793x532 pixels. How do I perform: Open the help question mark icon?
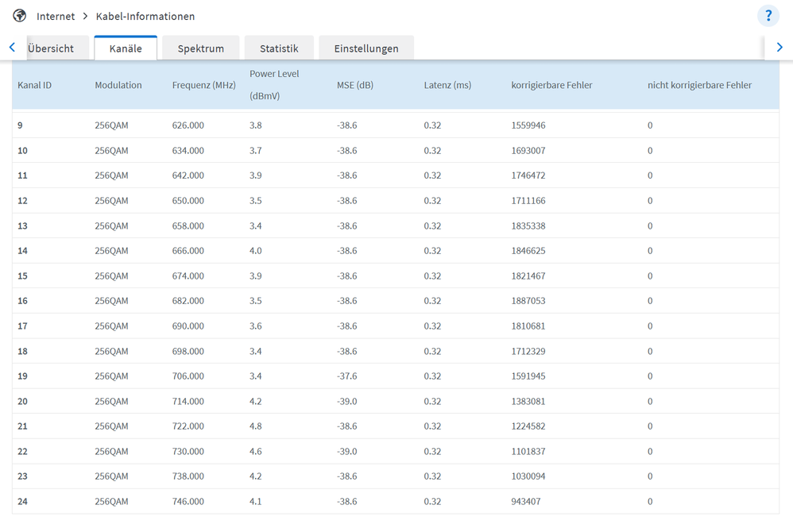[768, 16]
